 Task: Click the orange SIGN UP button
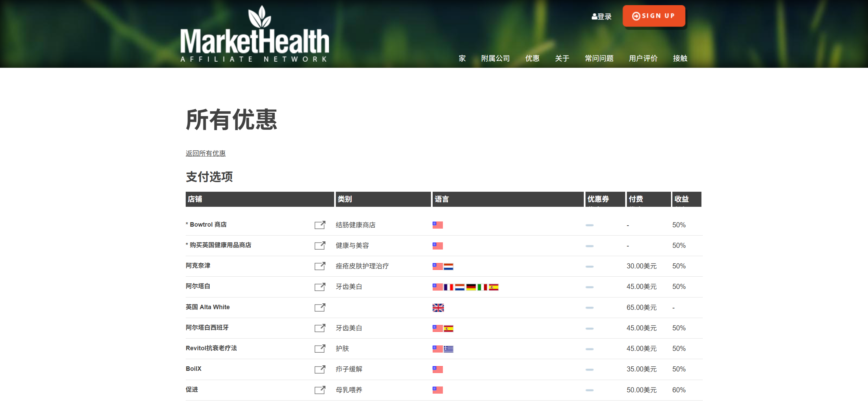pos(654,16)
